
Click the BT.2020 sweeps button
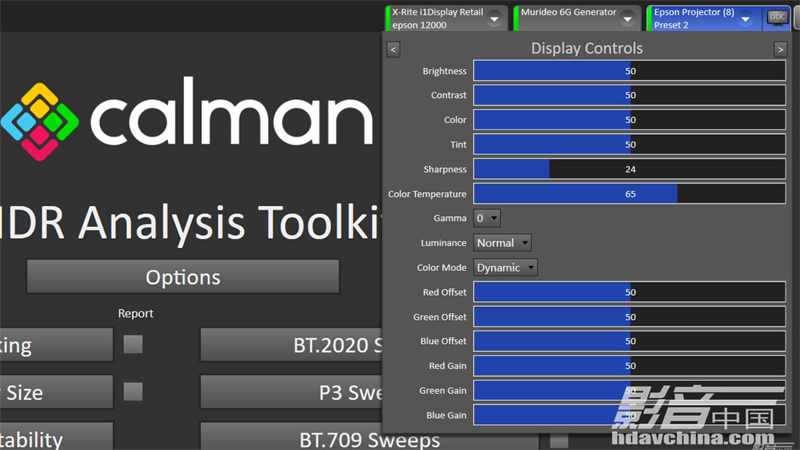291,345
